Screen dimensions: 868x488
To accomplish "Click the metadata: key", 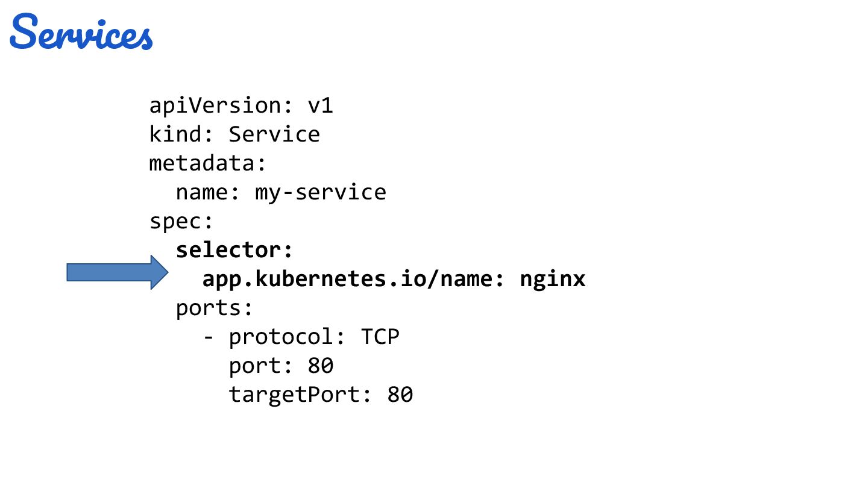I will (x=208, y=163).
